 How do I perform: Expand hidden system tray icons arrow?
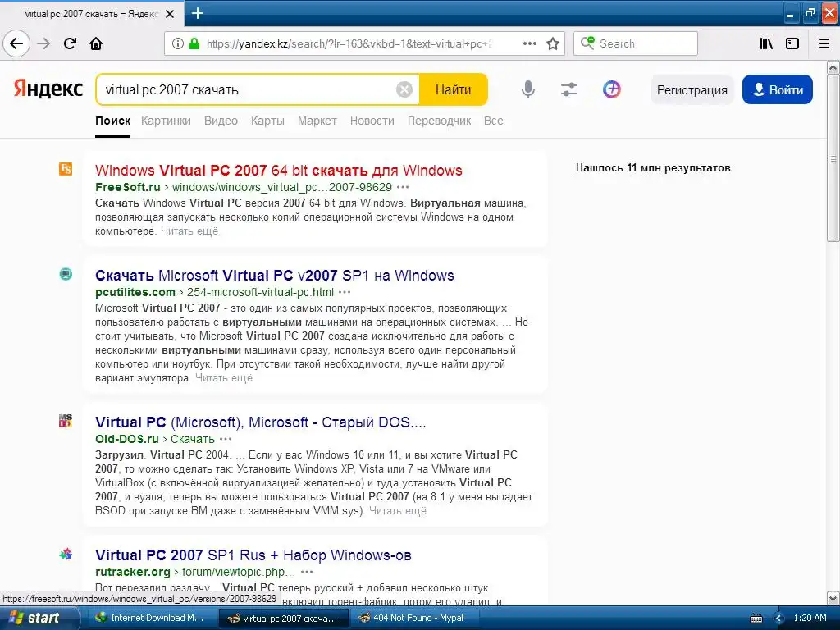click(x=779, y=619)
